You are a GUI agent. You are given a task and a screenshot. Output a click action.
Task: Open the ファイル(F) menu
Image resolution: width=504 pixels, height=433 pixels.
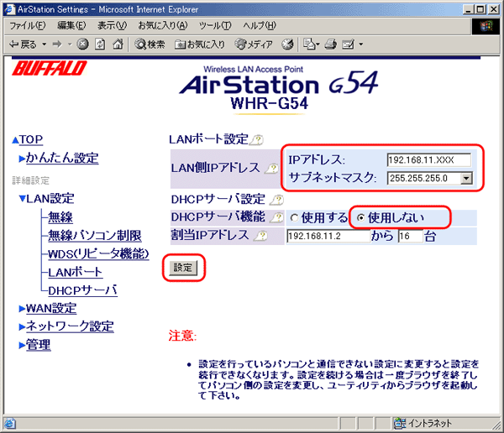[x=28, y=26]
